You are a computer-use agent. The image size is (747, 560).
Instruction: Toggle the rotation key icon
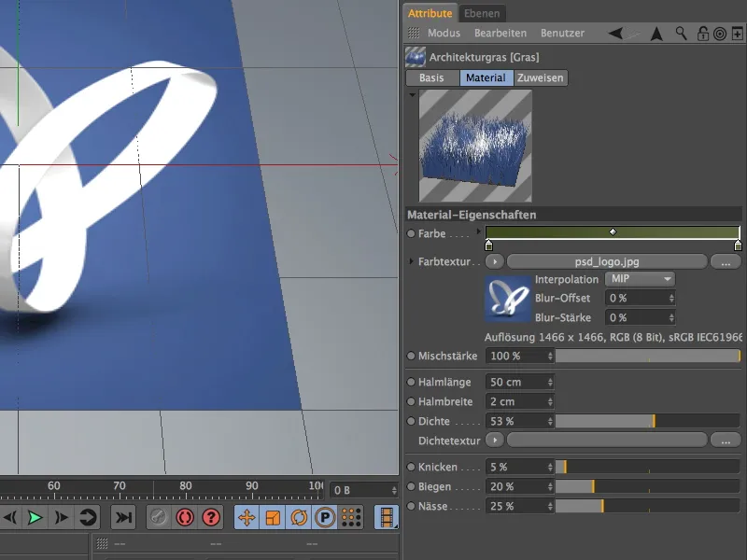[299, 518]
